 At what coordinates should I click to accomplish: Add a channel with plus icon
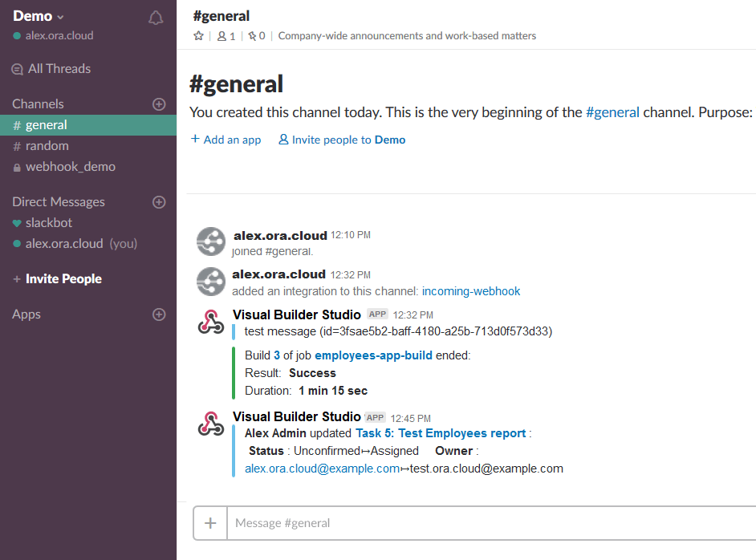(159, 104)
